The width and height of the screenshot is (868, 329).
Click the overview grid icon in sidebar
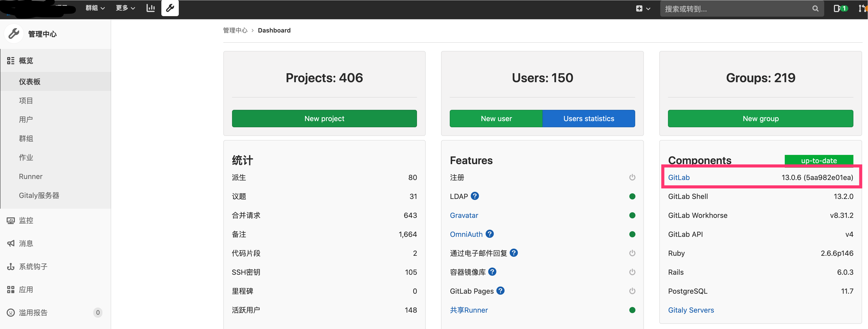(x=11, y=61)
